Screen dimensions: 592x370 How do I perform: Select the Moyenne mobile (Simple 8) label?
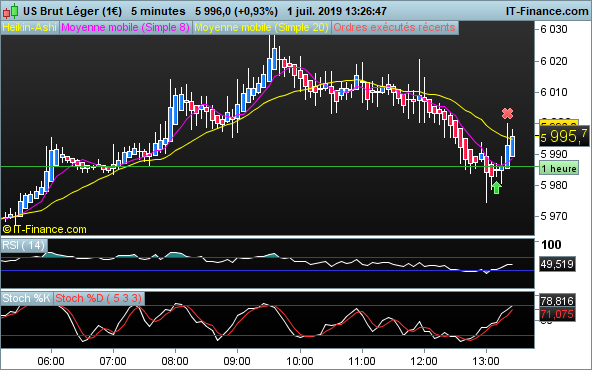click(125, 27)
